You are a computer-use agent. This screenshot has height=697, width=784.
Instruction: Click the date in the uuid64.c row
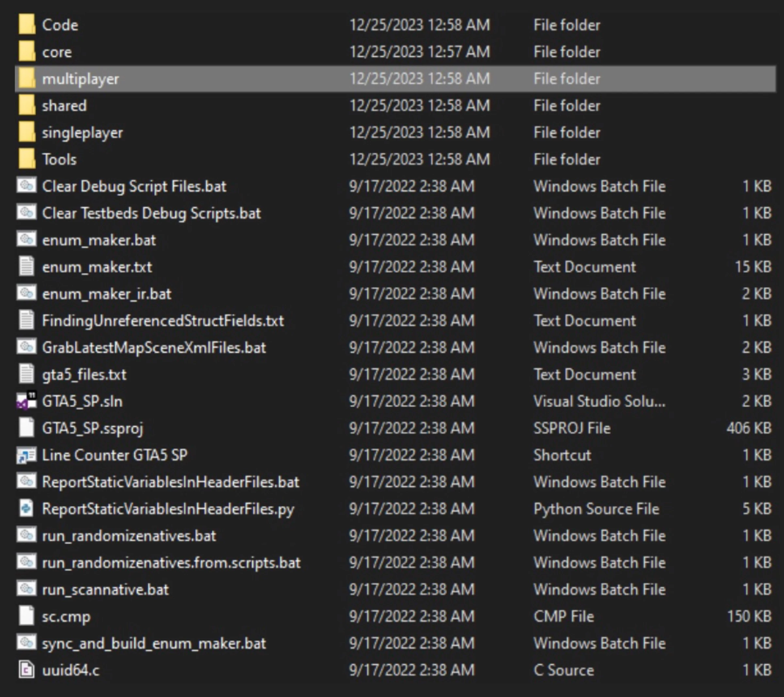coord(412,670)
